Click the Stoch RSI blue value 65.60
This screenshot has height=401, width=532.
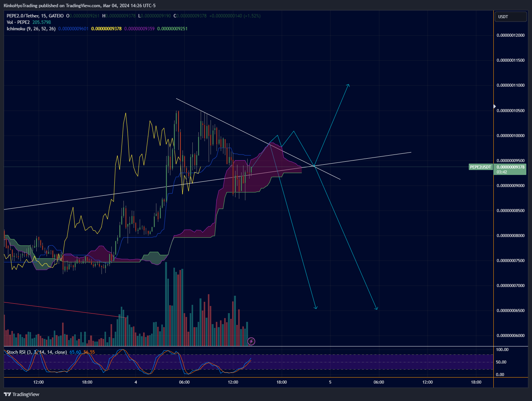(x=75, y=352)
